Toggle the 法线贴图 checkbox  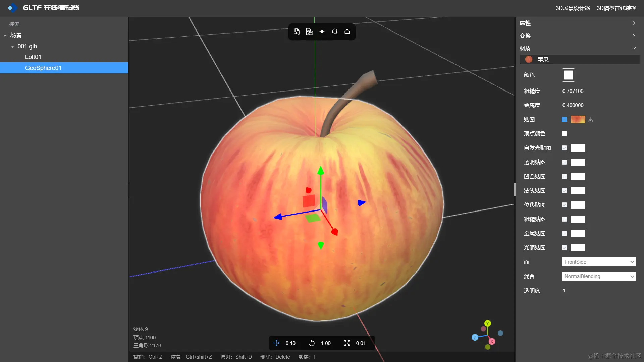pyautogui.click(x=564, y=191)
